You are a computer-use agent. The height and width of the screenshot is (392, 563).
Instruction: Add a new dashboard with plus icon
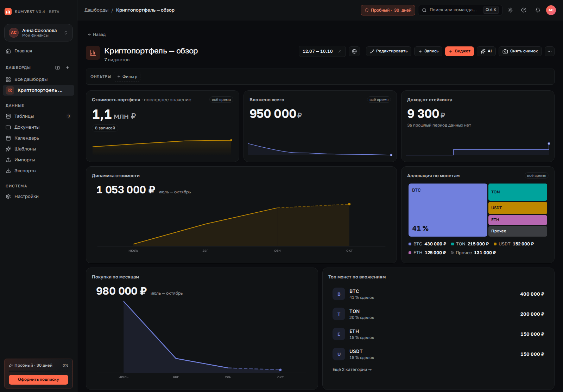coord(67,68)
